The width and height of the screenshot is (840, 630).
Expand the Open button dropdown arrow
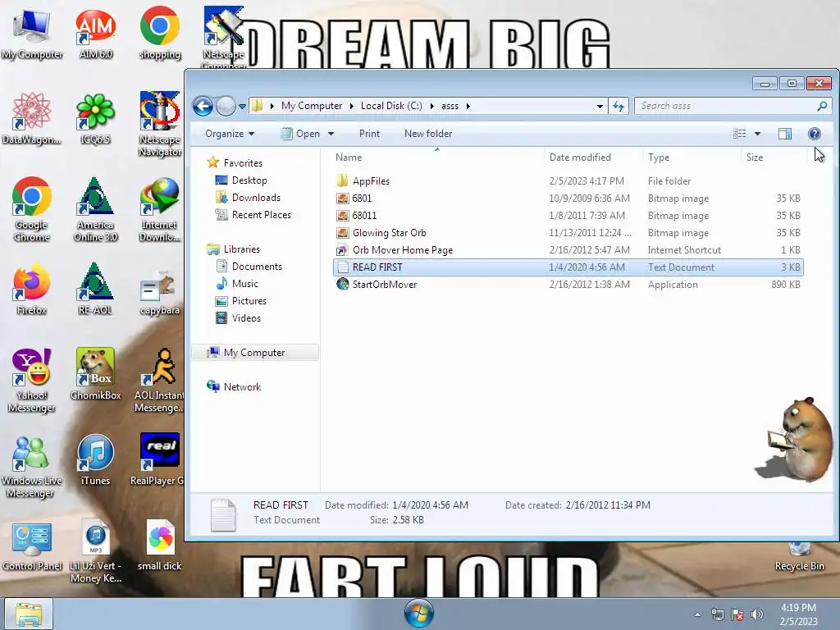pos(331,134)
